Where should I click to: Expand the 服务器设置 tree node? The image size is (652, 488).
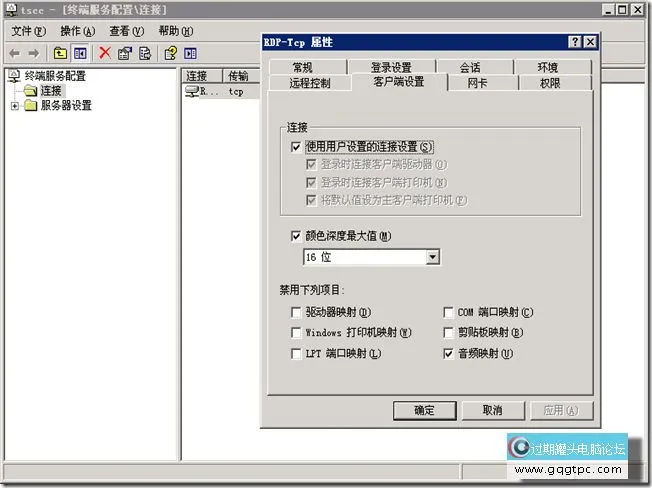pos(15,106)
